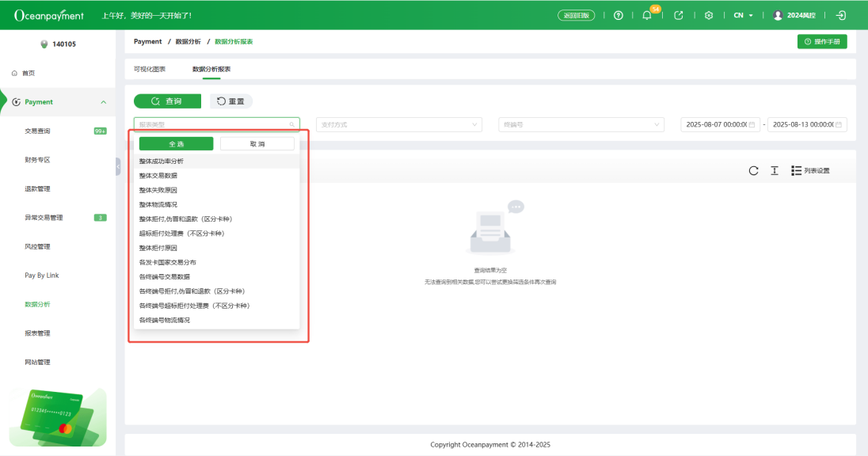The height and width of the screenshot is (456, 868).
Task: Click the 3 badge on 异常交易管理
Action: tap(101, 218)
